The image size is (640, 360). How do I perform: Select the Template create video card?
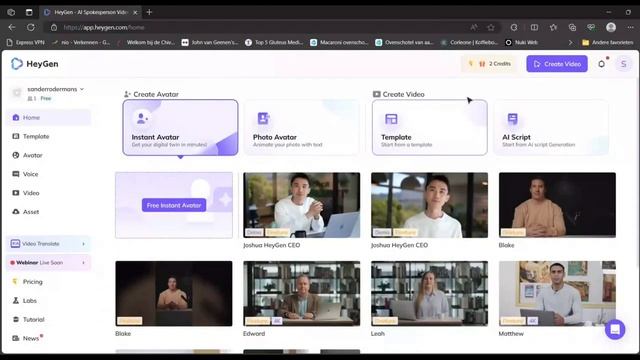[x=430, y=127]
